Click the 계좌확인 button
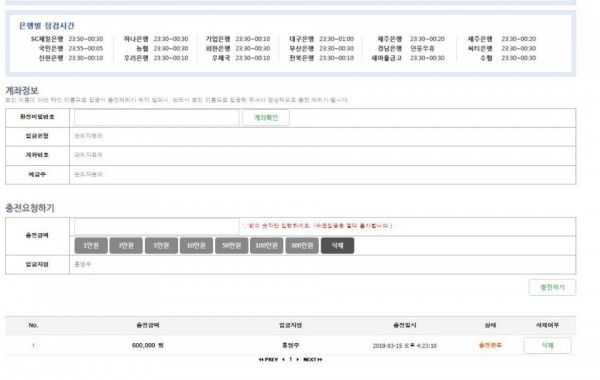600x380 pixels. click(x=266, y=117)
